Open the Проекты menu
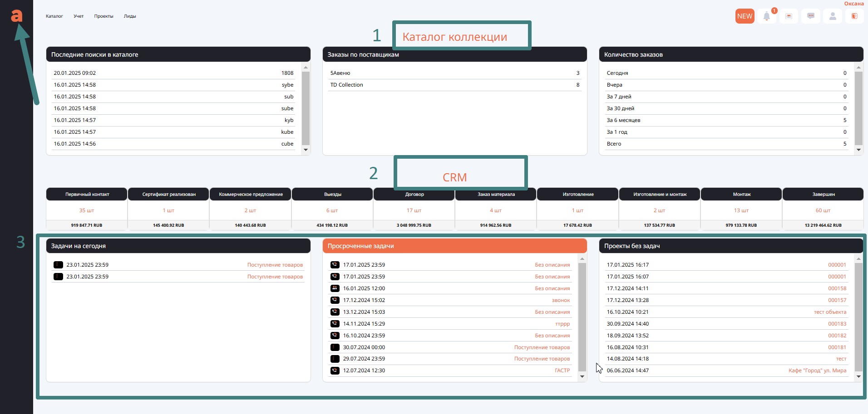The width and height of the screenshot is (868, 414). point(104,16)
